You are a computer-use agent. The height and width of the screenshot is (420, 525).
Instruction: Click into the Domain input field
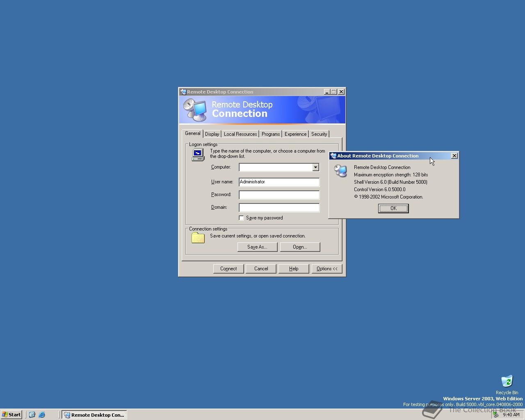(279, 208)
